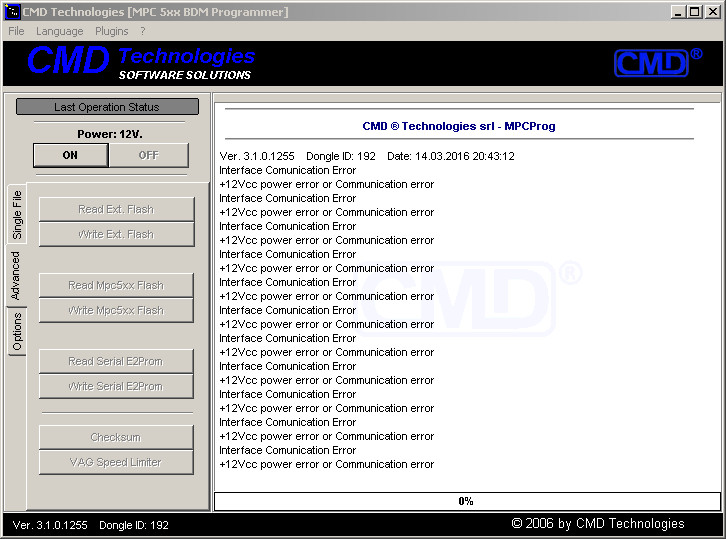726x539 pixels.
Task: Click Read Mpc5xx Flash button
Action: [x=116, y=285]
